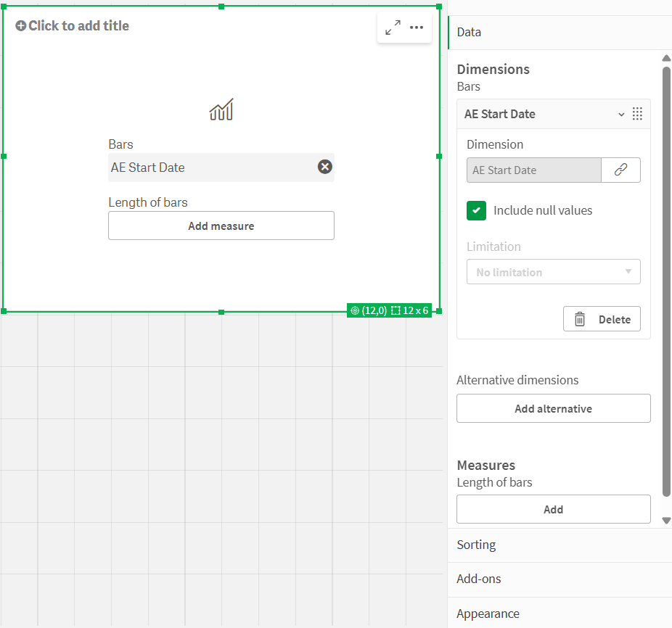Click the properties panel scrollbar up arrow
Viewport: 672px width, 628px height.
pos(666,58)
